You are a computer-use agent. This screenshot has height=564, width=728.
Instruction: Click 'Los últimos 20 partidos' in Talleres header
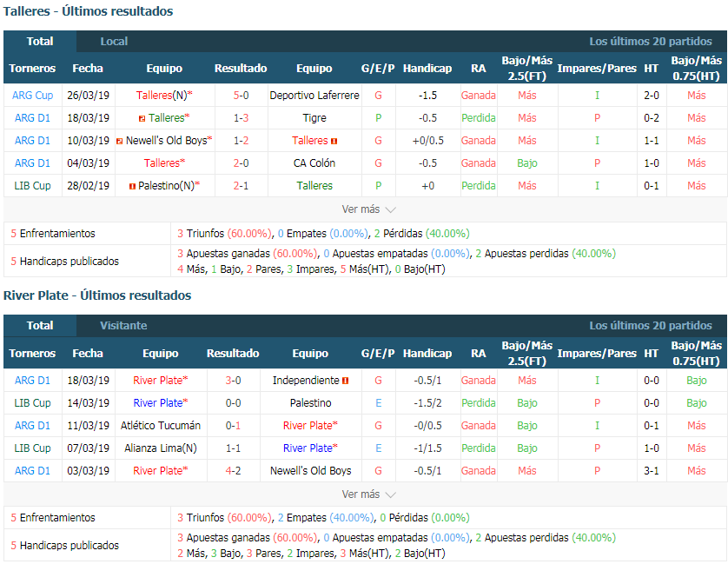click(651, 42)
